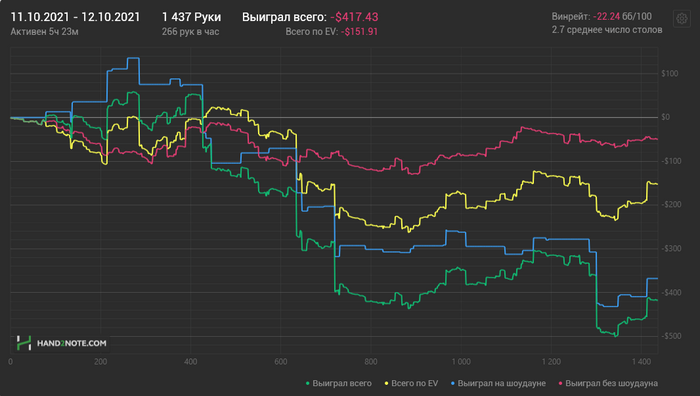This screenshot has height=396, width=700.
Task: Click the '1 200' x-axis label
Action: (x=551, y=362)
